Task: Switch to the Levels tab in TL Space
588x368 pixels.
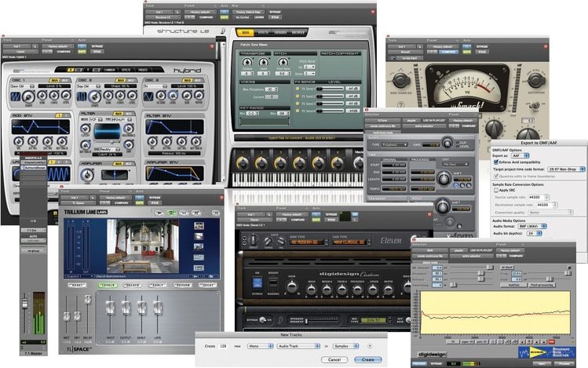Action: [x=107, y=284]
